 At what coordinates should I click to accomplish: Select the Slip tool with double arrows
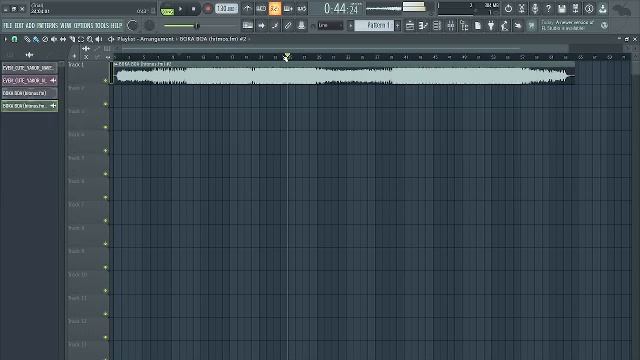(x=63, y=39)
